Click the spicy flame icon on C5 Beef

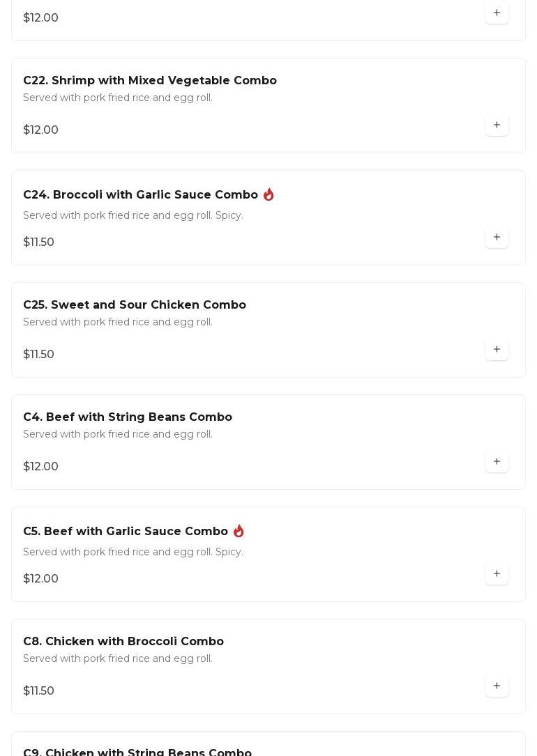239,531
